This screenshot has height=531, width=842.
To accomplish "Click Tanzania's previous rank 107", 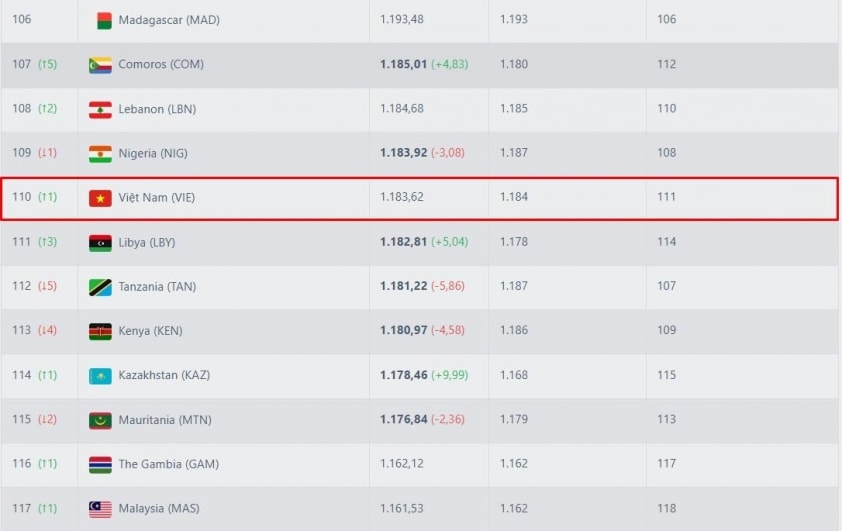I will 666,287.
